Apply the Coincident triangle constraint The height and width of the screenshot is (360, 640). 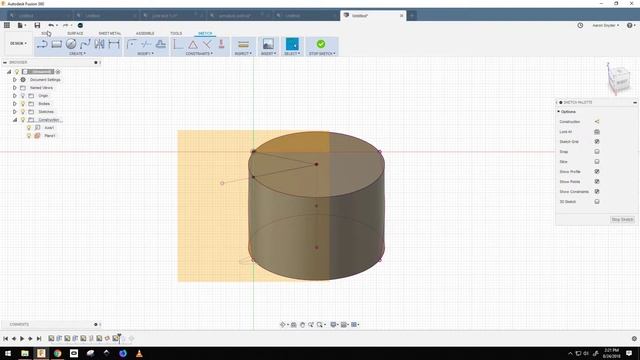coord(193,44)
